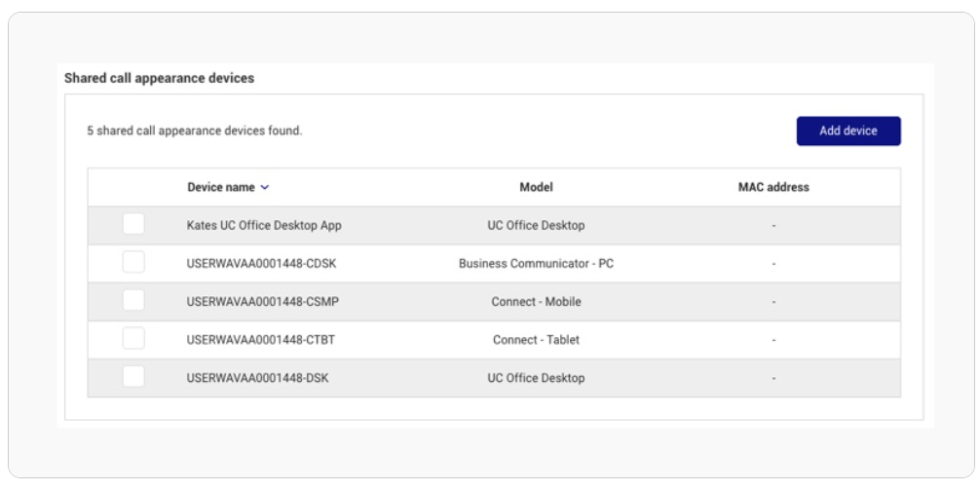Click the Business Communicator - PC model cell
980x491 pixels.
click(536, 264)
